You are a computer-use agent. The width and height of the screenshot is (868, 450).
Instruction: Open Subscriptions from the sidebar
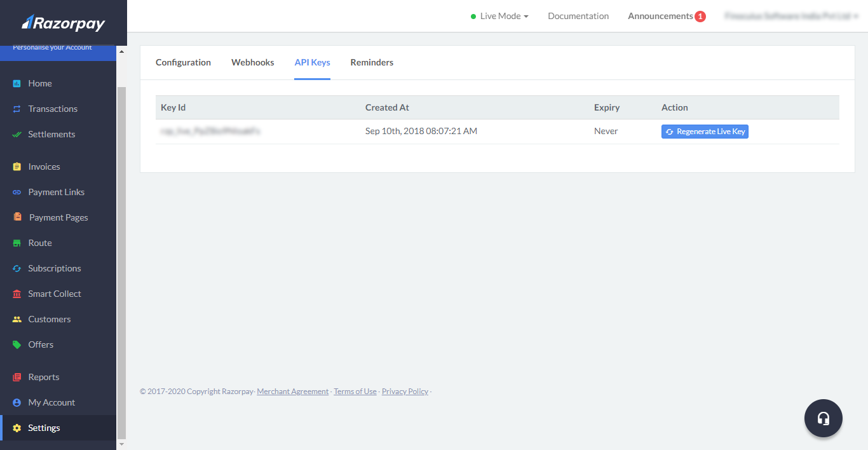(x=55, y=268)
